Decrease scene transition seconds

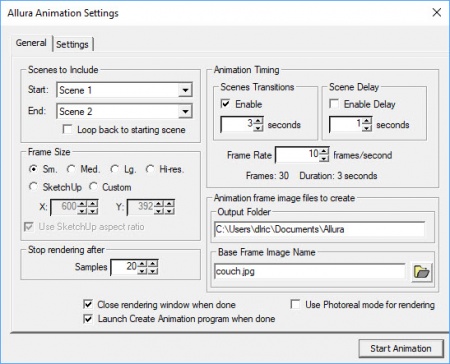click(258, 128)
